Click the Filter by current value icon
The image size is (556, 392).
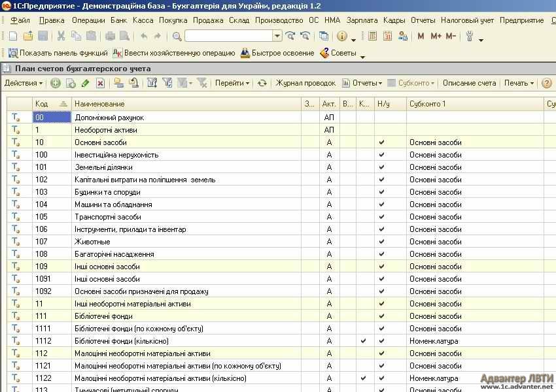pos(167,83)
